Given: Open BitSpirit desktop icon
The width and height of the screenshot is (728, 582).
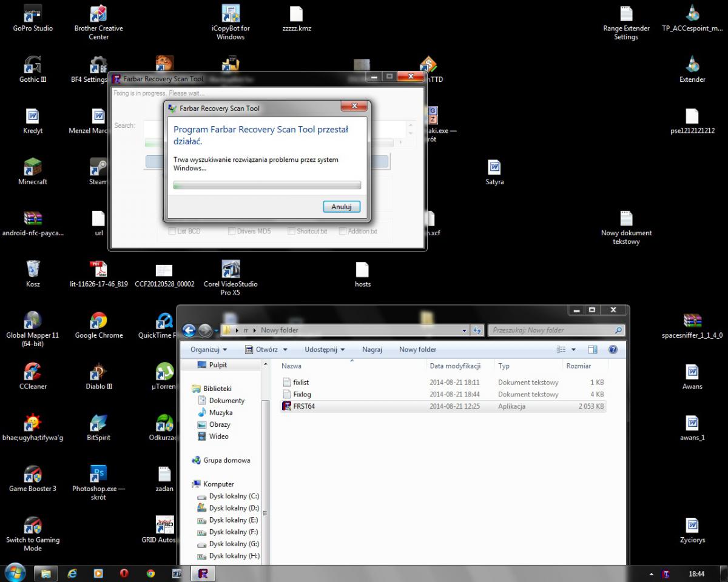Looking at the screenshot, I should (x=98, y=427).
